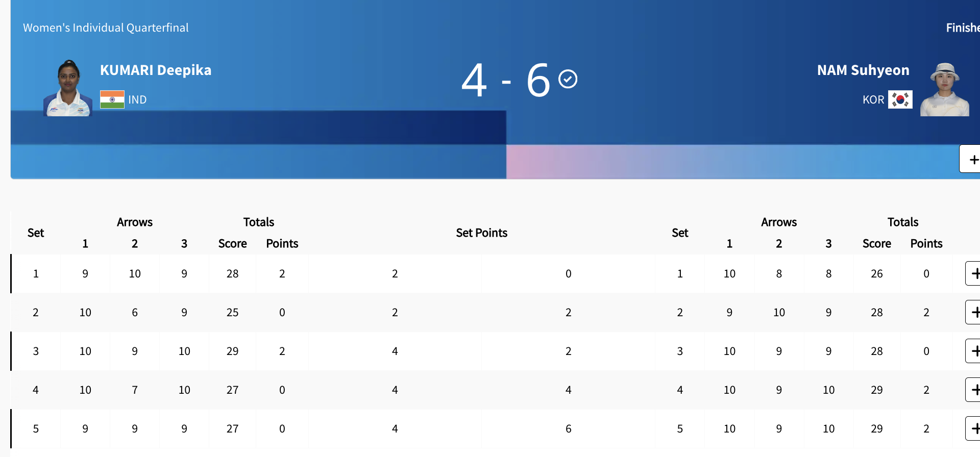Click KUMARI Deepika's portrait photo

pos(68,88)
